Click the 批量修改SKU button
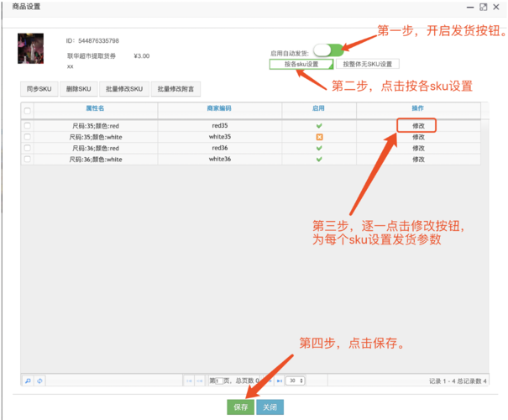Viewport: 508px width, 420px height. coord(124,89)
